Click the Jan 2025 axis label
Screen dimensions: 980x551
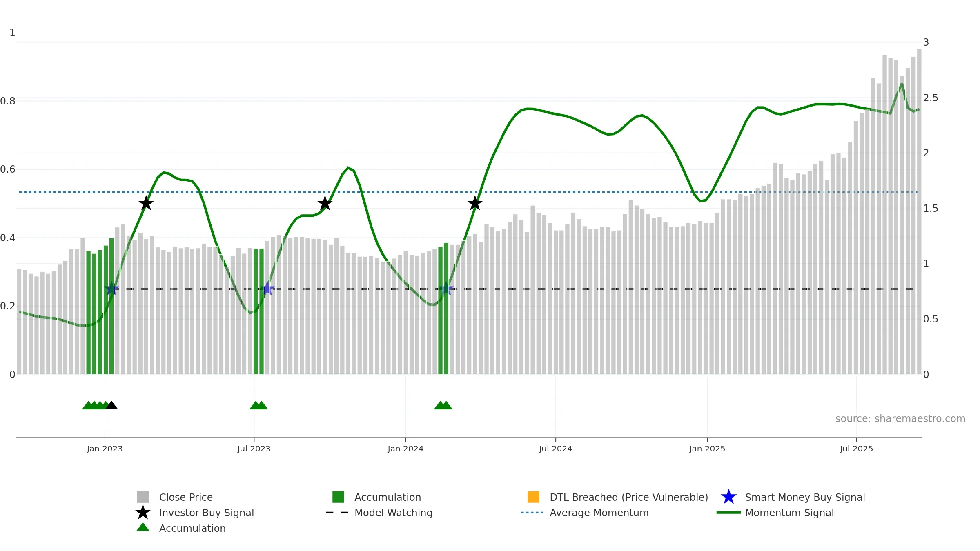coord(707,449)
